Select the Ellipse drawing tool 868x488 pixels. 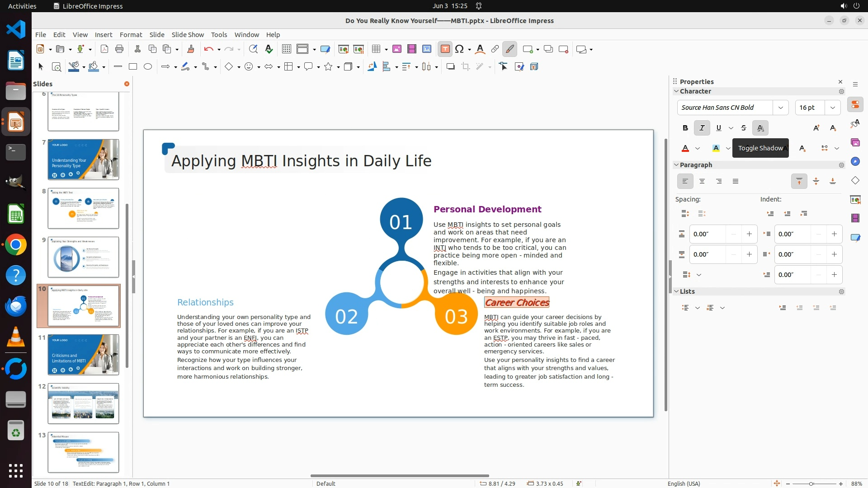tap(148, 67)
